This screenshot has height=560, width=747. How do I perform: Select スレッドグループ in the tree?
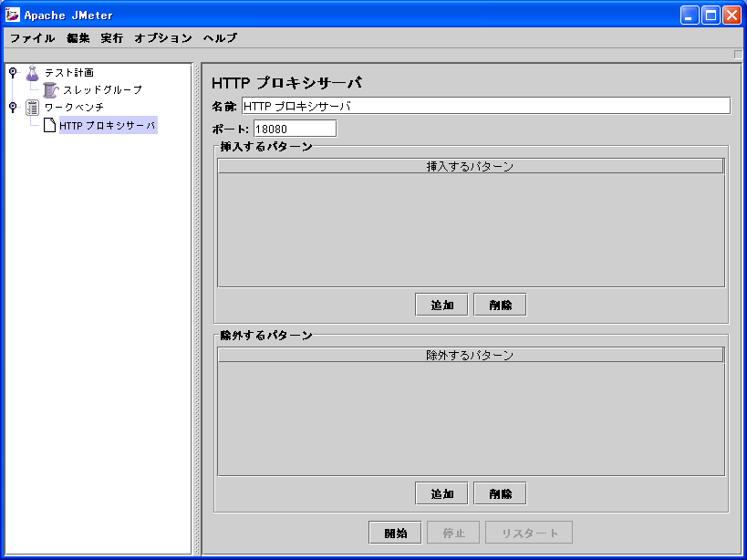[102, 90]
